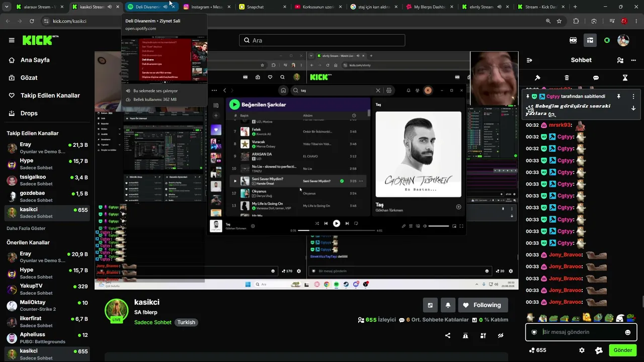Image resolution: width=644 pixels, height=362 pixels.
Task: Click the speech bubble icon in chat tools
Action: point(596,78)
